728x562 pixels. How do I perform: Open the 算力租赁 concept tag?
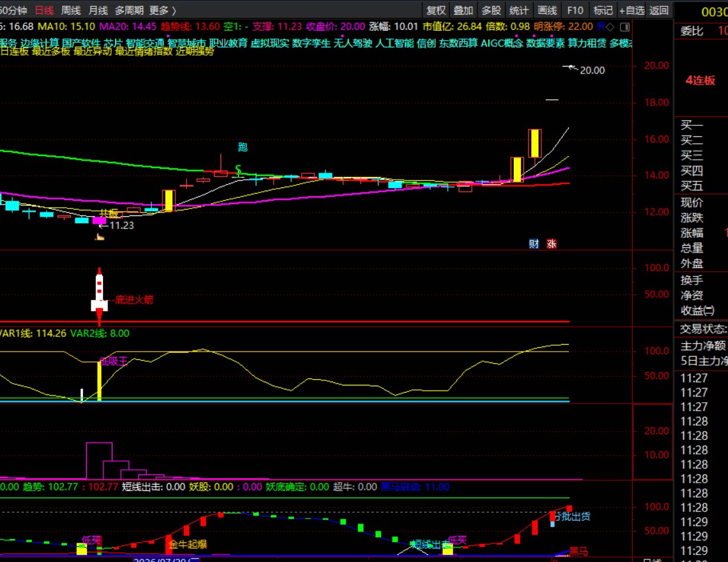[587, 43]
